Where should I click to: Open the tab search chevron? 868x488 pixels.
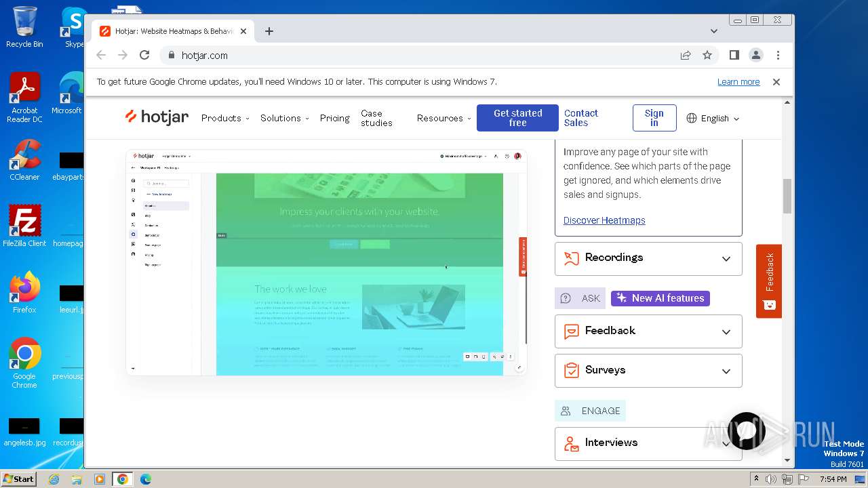pos(714,31)
